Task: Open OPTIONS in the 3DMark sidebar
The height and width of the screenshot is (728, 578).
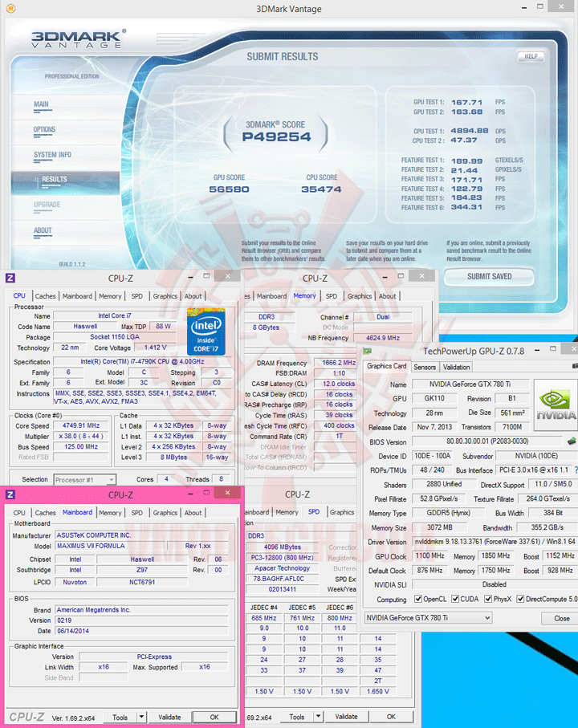Action: tap(44, 129)
